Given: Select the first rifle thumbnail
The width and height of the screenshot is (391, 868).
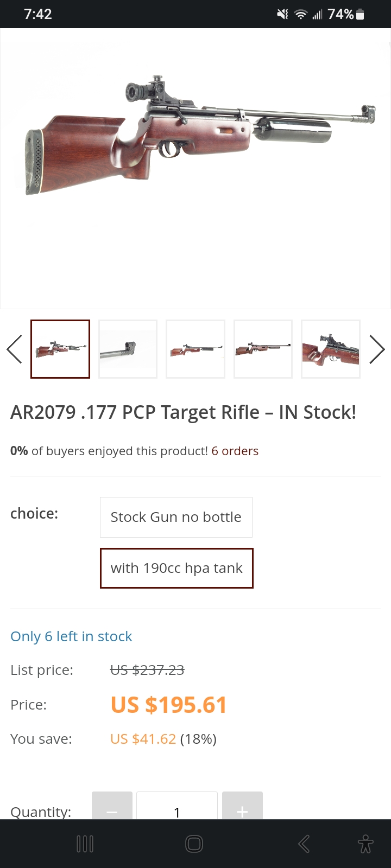Looking at the screenshot, I should (x=60, y=349).
